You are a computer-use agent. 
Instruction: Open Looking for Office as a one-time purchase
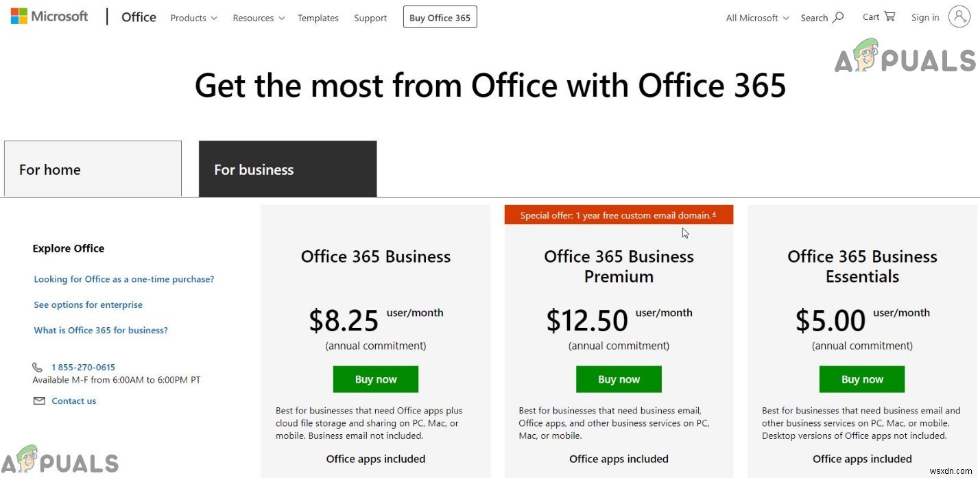click(x=123, y=279)
